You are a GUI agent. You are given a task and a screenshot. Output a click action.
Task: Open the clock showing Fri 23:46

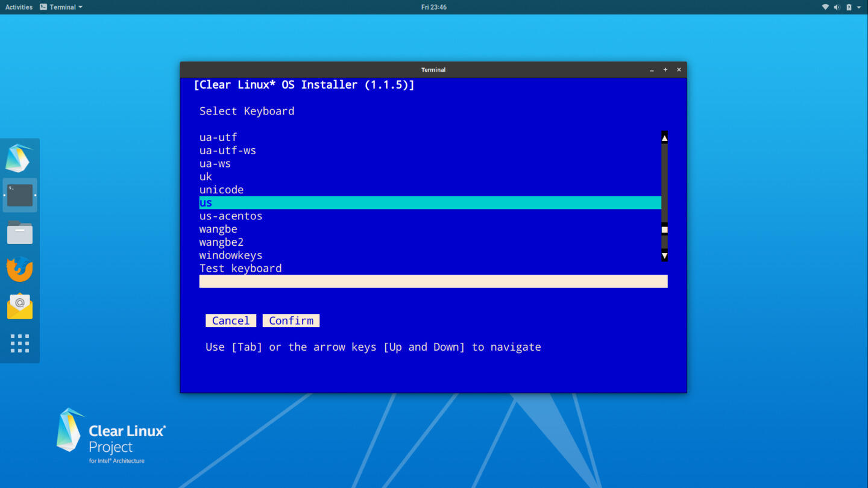click(434, 7)
